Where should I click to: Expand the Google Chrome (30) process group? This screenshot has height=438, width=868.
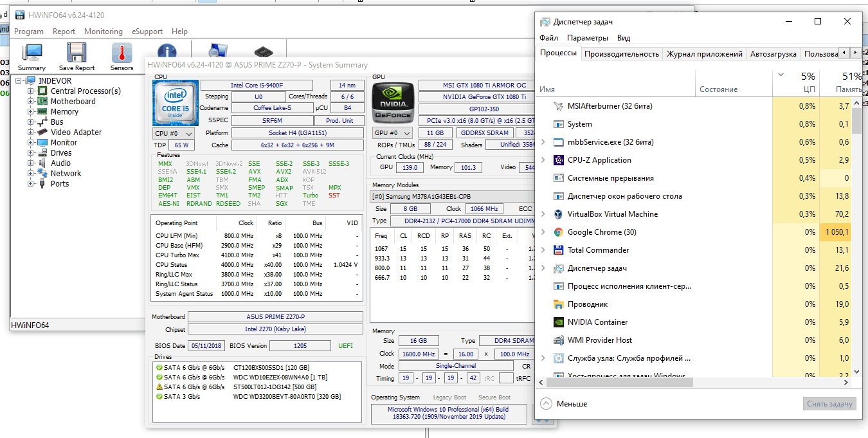544,232
